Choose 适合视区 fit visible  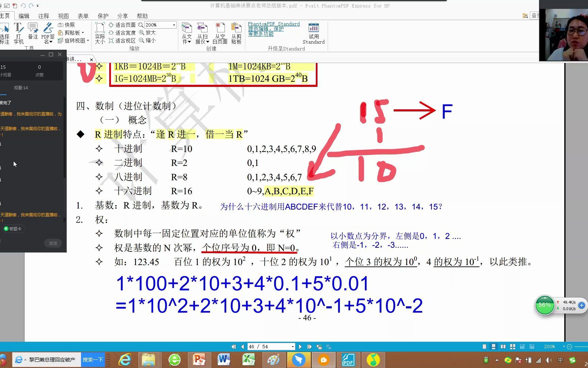point(122,41)
